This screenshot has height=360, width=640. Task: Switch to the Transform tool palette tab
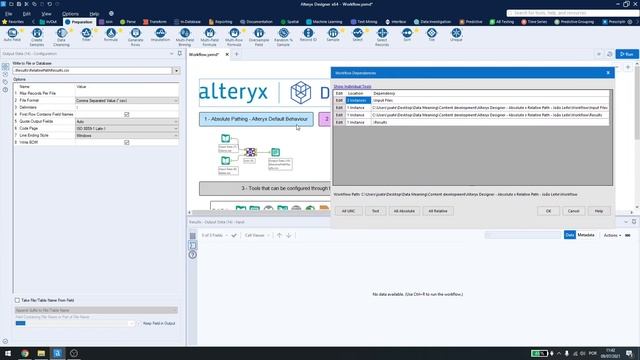coord(155,22)
